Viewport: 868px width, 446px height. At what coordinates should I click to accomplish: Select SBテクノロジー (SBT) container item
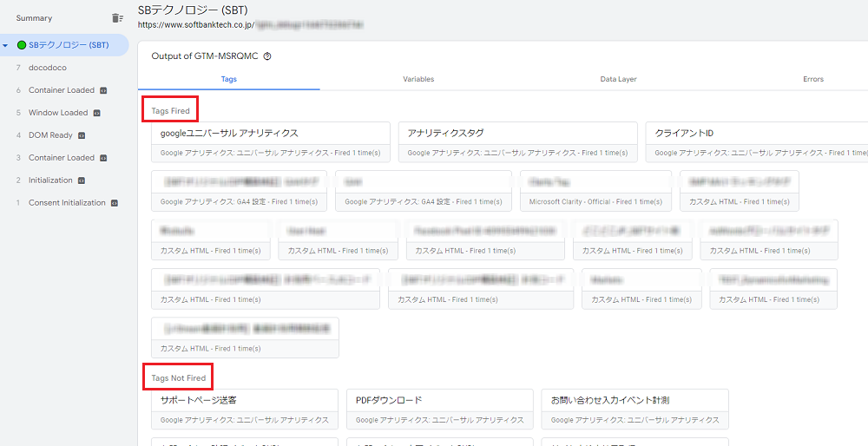click(64, 45)
